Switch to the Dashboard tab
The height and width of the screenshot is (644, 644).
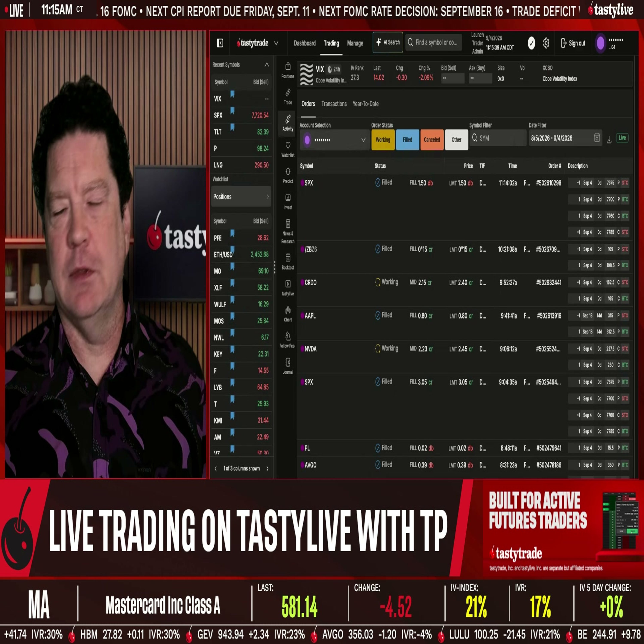pyautogui.click(x=304, y=43)
